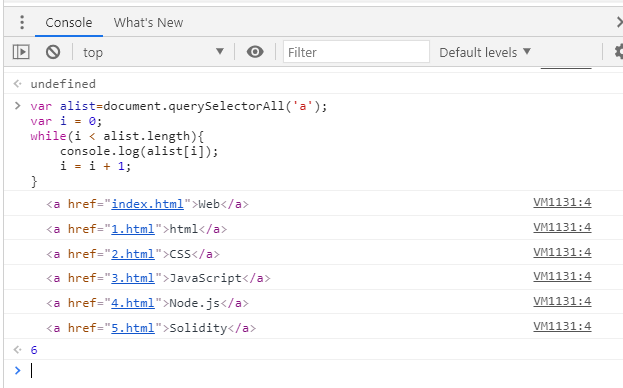Follow the 4.html link in output
This screenshot has width=623, height=388.
pyautogui.click(x=133, y=303)
